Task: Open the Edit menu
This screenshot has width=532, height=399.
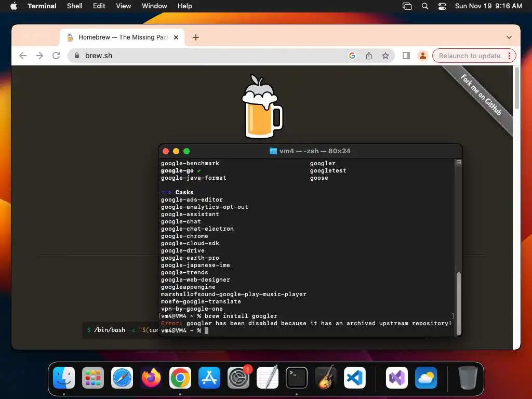Action: click(99, 6)
